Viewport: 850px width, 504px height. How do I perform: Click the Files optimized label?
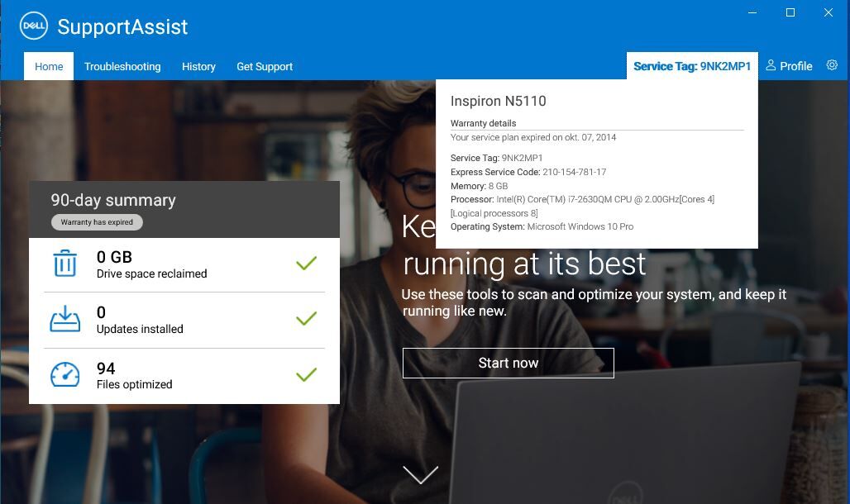click(135, 384)
